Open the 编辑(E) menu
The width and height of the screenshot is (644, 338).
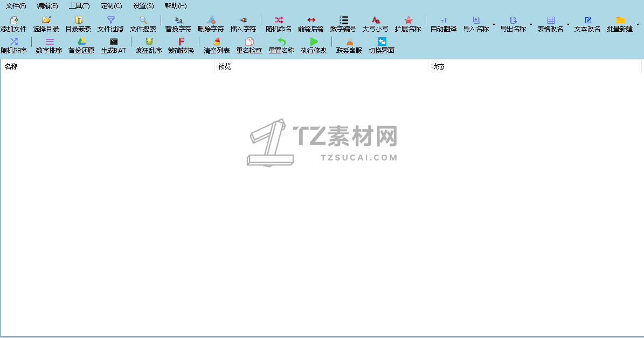(47, 6)
